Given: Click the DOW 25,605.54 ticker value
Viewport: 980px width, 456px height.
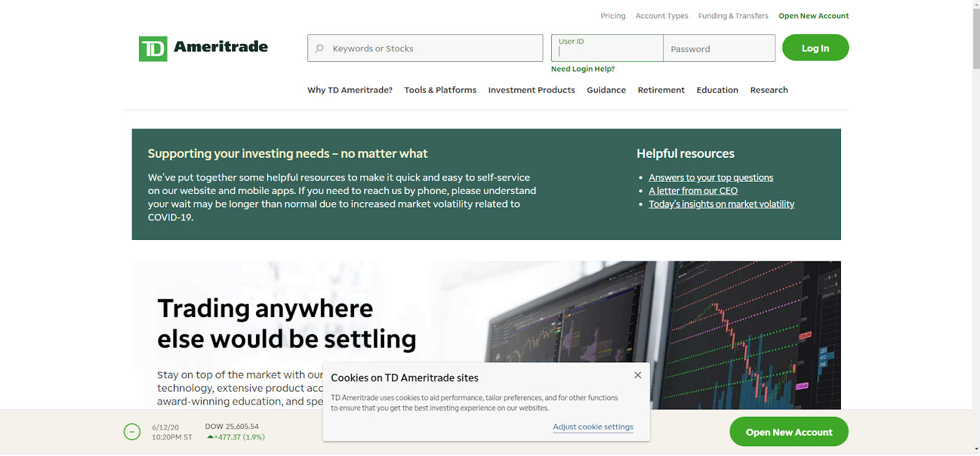Looking at the screenshot, I should point(232,427).
